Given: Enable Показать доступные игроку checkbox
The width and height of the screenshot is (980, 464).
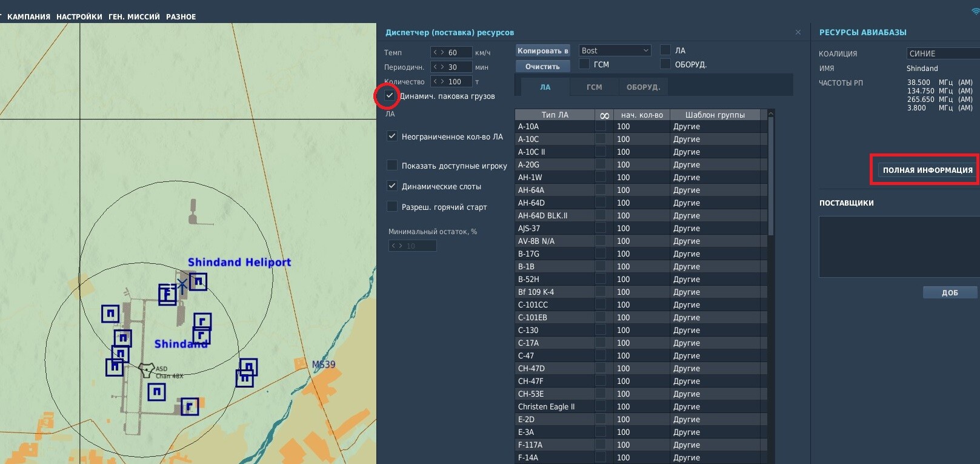Looking at the screenshot, I should [392, 165].
